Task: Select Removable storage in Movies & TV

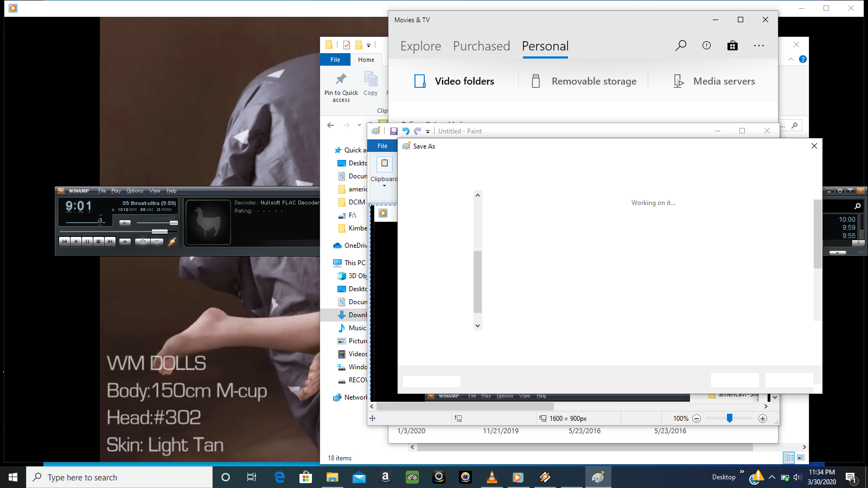Action: 584,81
